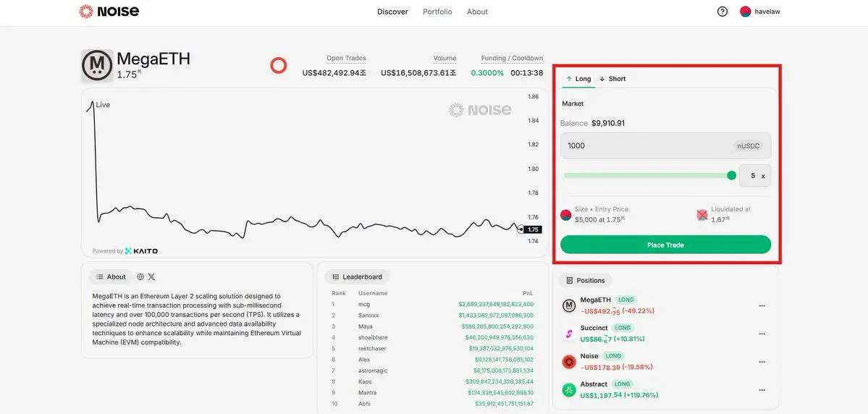Image resolution: width=868 pixels, height=414 pixels.
Task: Select leaderboard user Sanixxx
Action: 368,316
